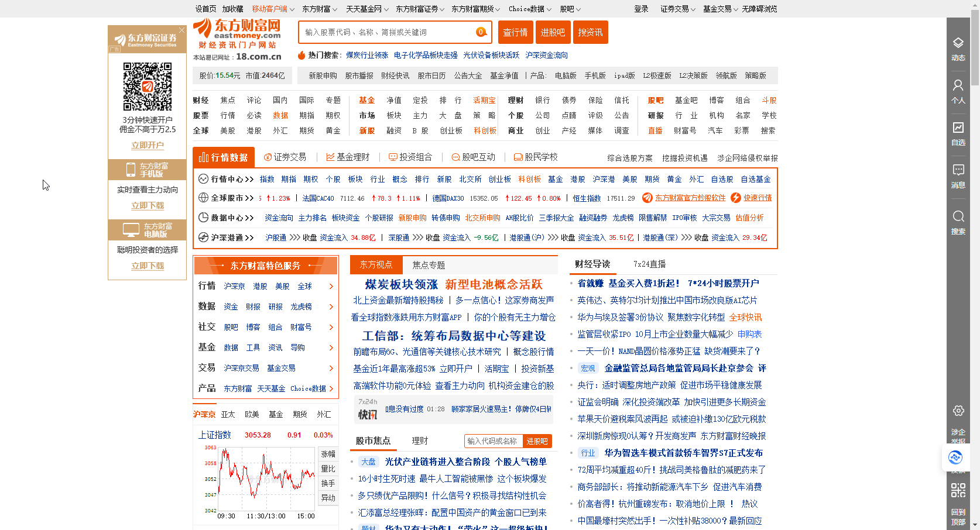Click 输入代码或名称 input field
Viewport: 980px width, 530px height.
(493, 441)
